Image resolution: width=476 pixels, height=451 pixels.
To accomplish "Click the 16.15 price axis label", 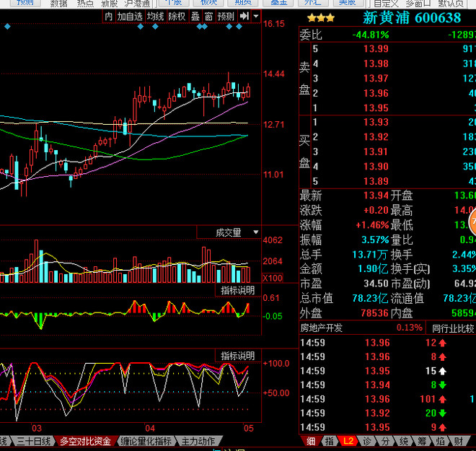I will click(x=274, y=24).
